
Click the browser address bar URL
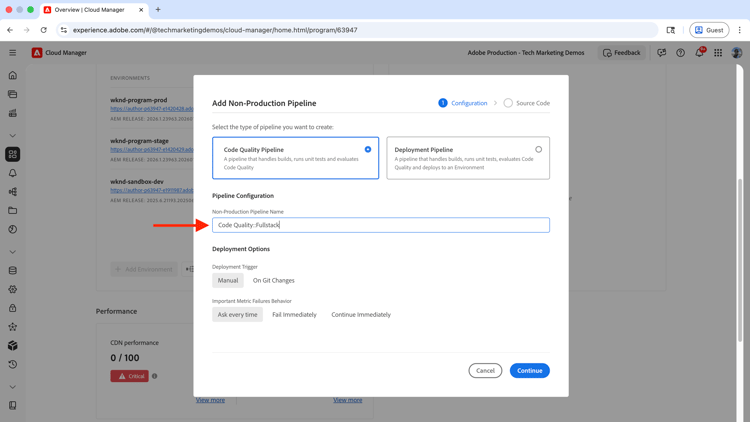pos(215,30)
